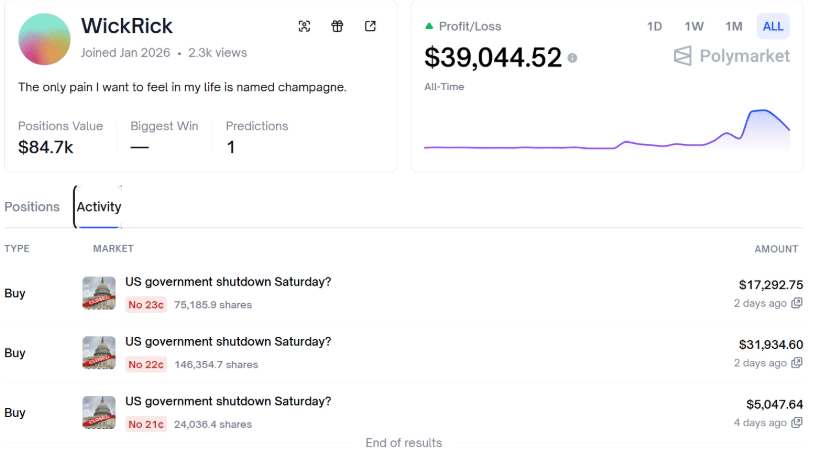Click the peak of the profit/loss chart line
The image size is (826, 472).
pos(764,110)
